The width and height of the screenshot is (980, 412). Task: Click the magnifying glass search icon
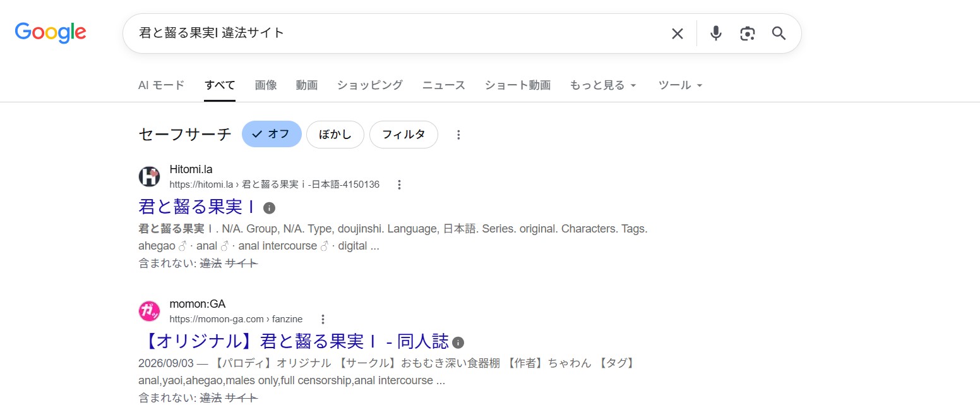click(x=779, y=33)
